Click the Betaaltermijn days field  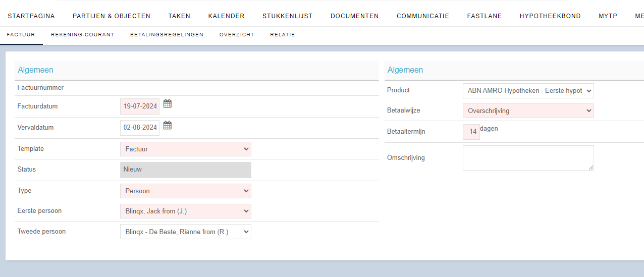click(471, 132)
